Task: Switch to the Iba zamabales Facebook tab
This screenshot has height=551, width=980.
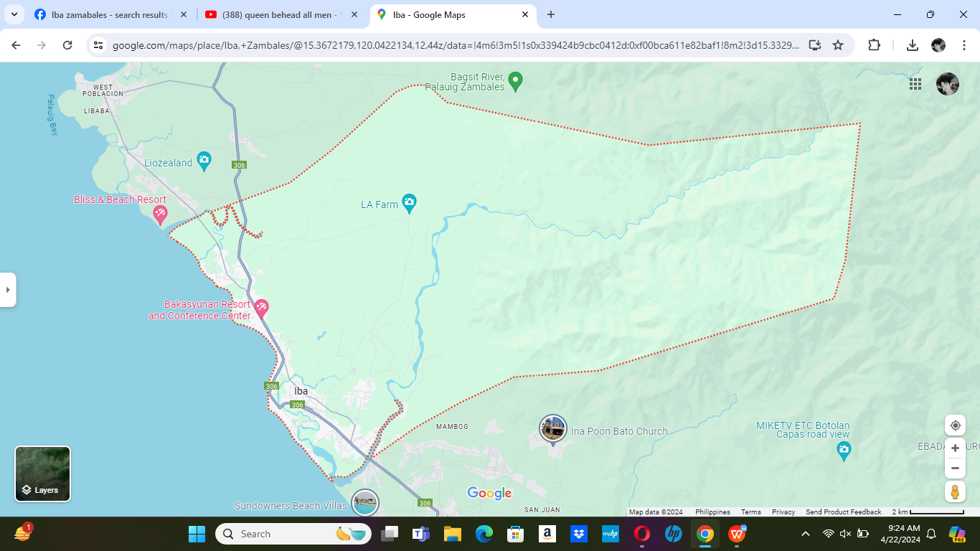Action: pos(108,14)
